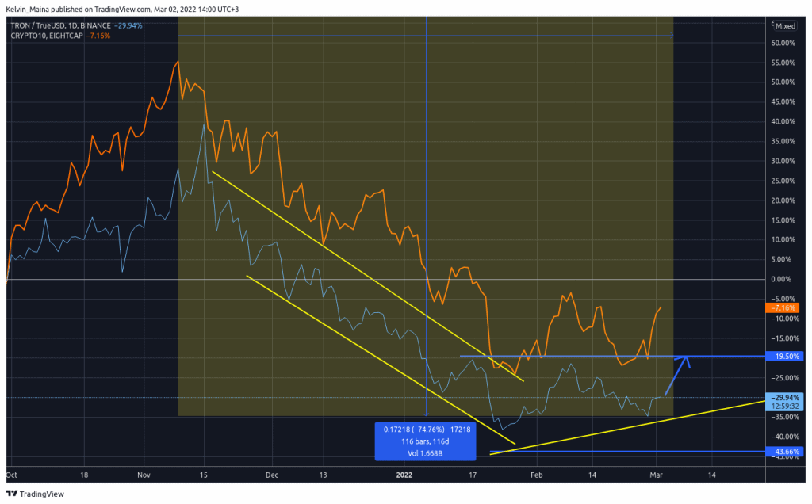
Task: Click the Feb label on the time axis
Action: [x=537, y=475]
